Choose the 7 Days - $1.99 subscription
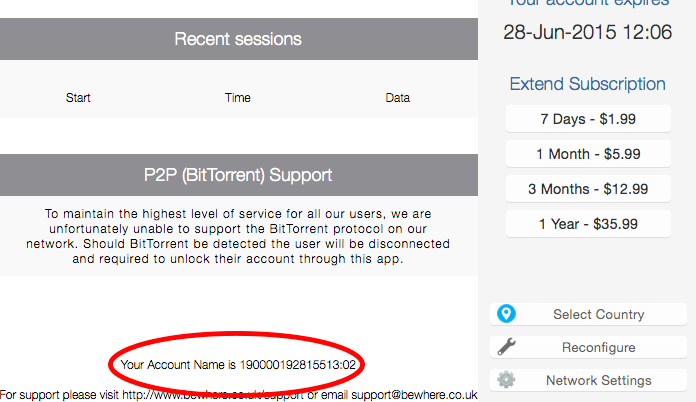 click(x=587, y=120)
